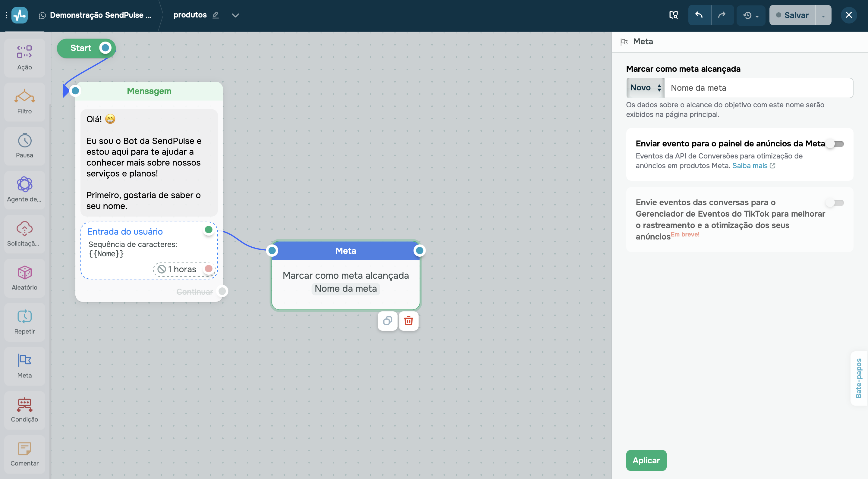Select the Ação block in the sidebar
Screen dimensions: 868x479
[x=25, y=58]
